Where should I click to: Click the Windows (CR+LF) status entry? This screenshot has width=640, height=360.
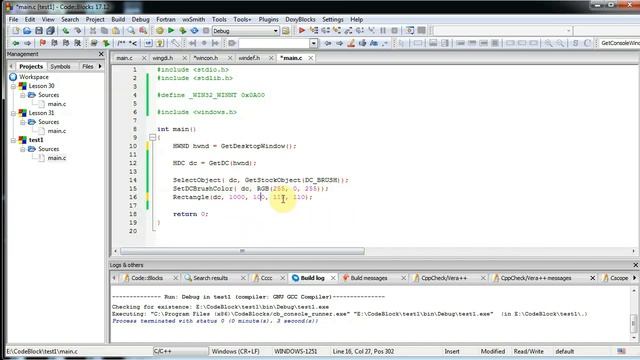tap(236, 351)
